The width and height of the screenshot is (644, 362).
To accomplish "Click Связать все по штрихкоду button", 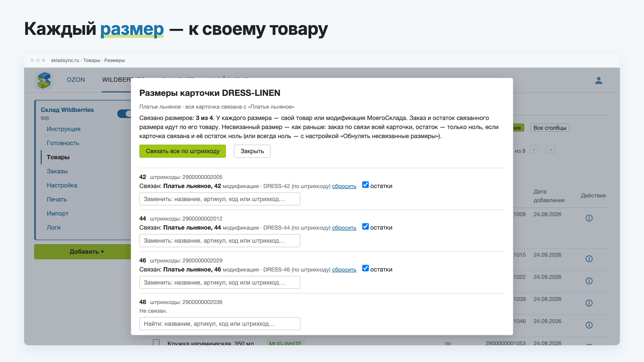I will 182,151.
